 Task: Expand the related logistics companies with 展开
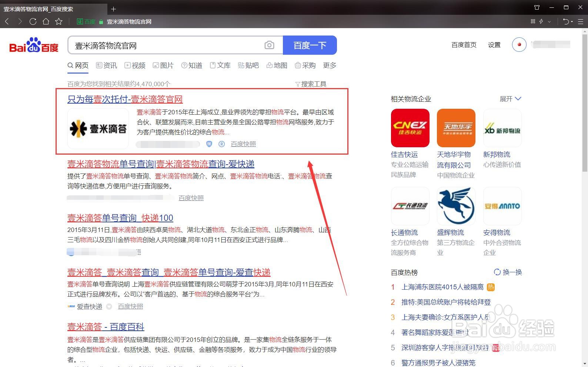[x=510, y=99]
